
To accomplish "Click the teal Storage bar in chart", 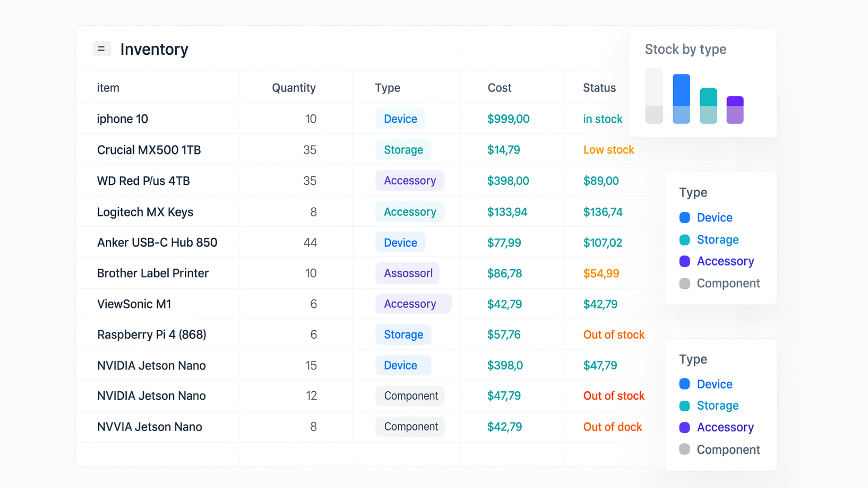I will [x=708, y=106].
